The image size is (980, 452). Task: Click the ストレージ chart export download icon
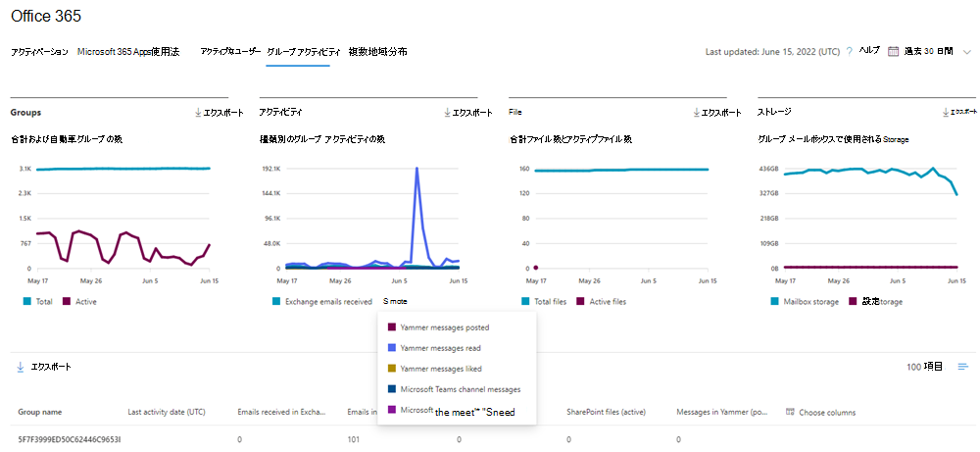tap(945, 113)
